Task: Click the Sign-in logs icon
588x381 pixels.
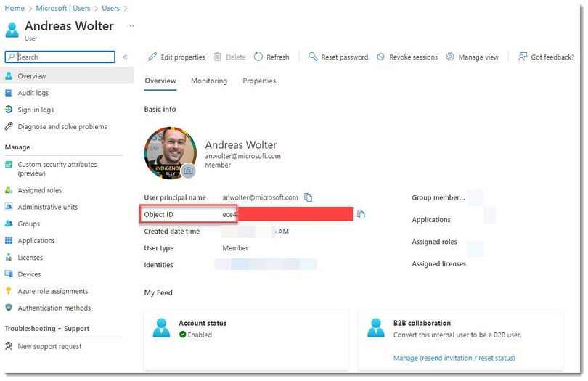Action: pos(9,110)
